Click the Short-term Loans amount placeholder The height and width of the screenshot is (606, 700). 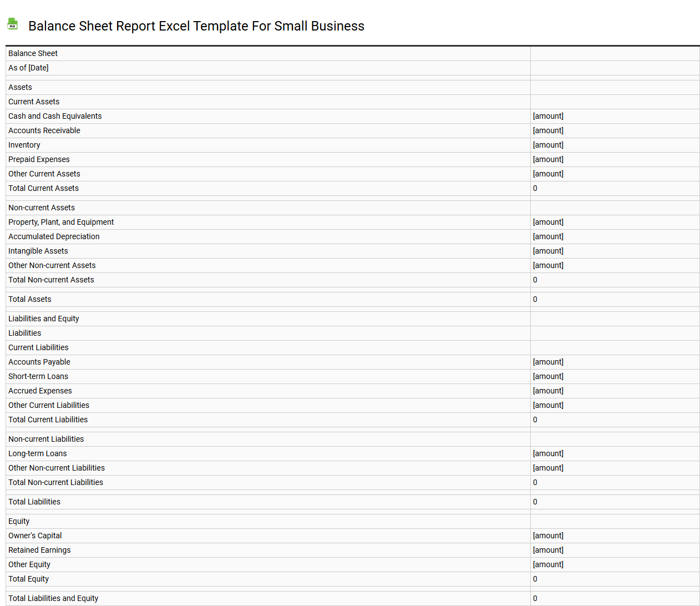coord(548,376)
